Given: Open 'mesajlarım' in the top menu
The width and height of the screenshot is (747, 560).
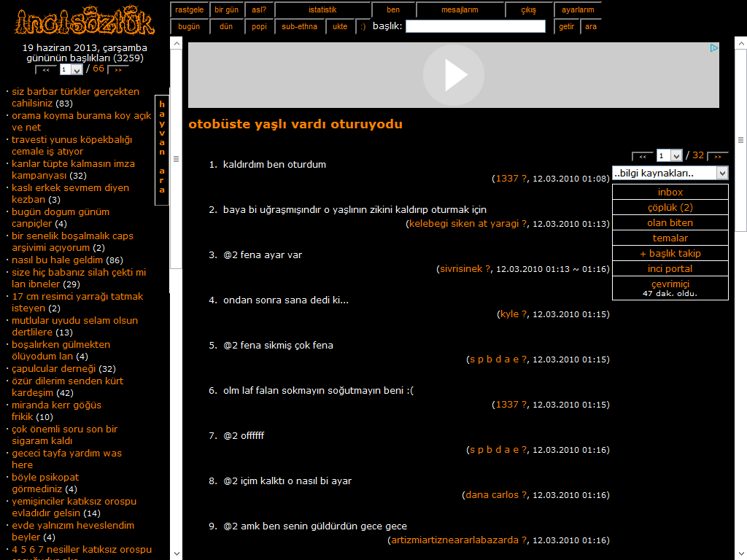Looking at the screenshot, I should coord(460,9).
